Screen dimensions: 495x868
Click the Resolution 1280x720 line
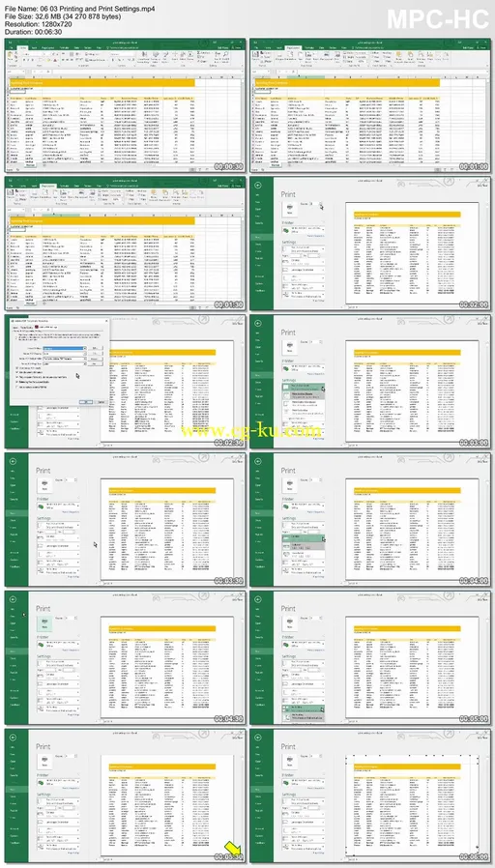(37, 24)
